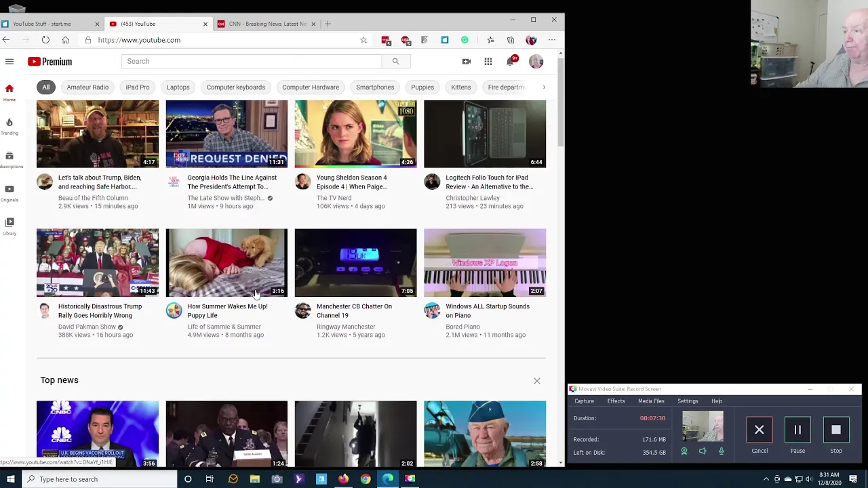
Task: Reload the page with the refresh icon
Action: coord(45,40)
